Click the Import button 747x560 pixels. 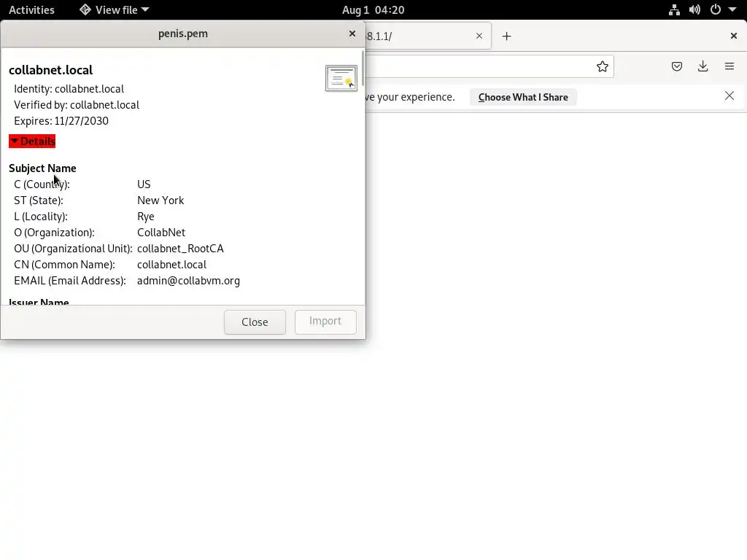click(x=325, y=322)
